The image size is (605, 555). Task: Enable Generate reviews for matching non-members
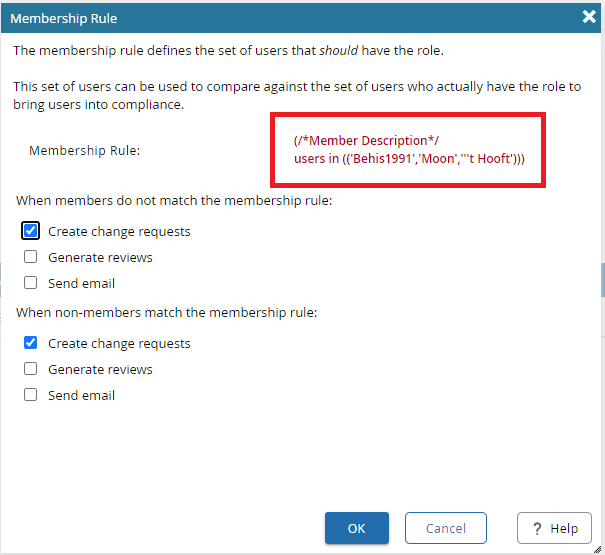click(31, 369)
